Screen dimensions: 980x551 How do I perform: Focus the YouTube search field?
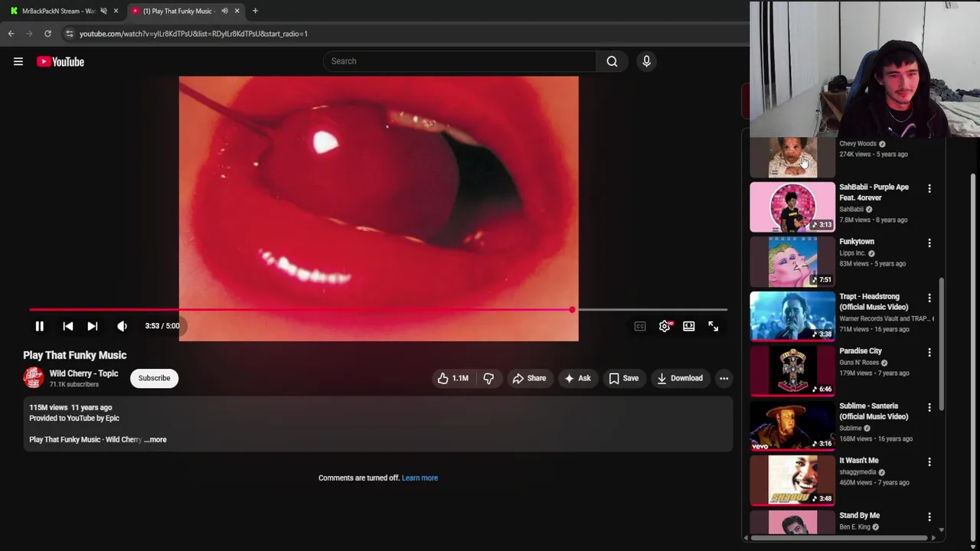459,61
